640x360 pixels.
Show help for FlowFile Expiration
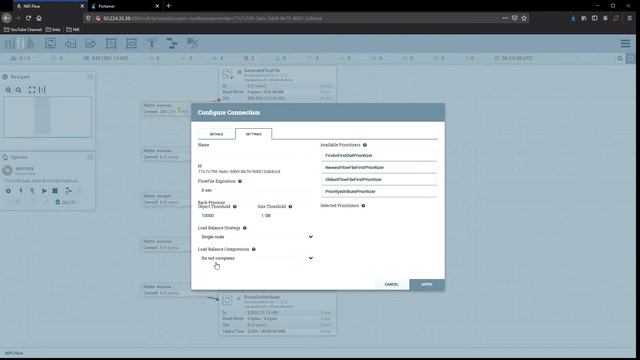pyautogui.click(x=240, y=181)
